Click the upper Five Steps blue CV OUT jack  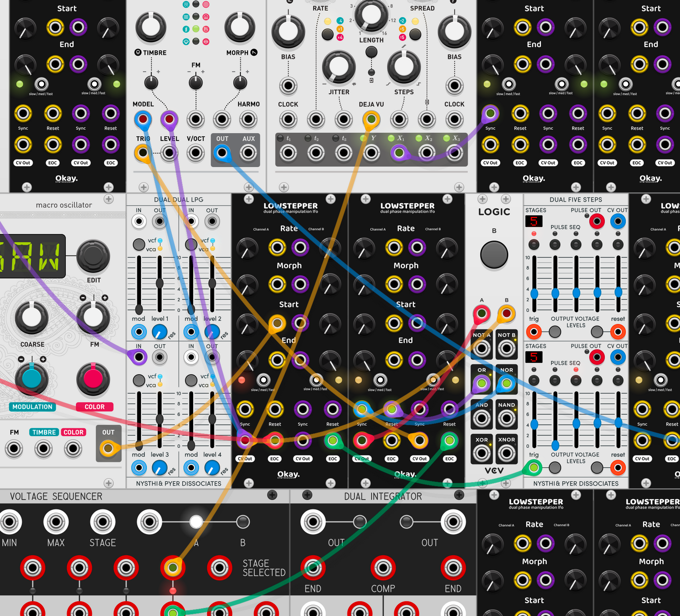click(617, 221)
